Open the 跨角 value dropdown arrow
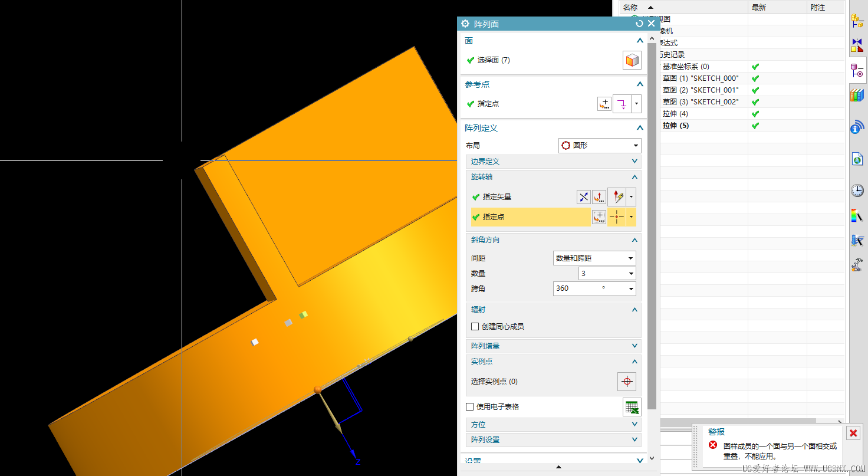This screenshot has height=476, width=868. [x=631, y=289]
